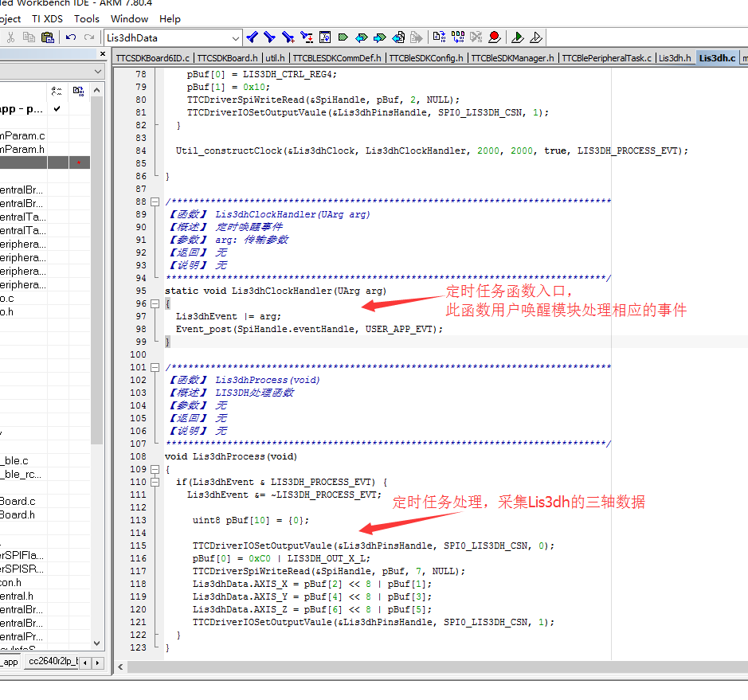748x700 pixels.
Task: Click the workspace scrollbar down arrow
Action: [x=97, y=643]
